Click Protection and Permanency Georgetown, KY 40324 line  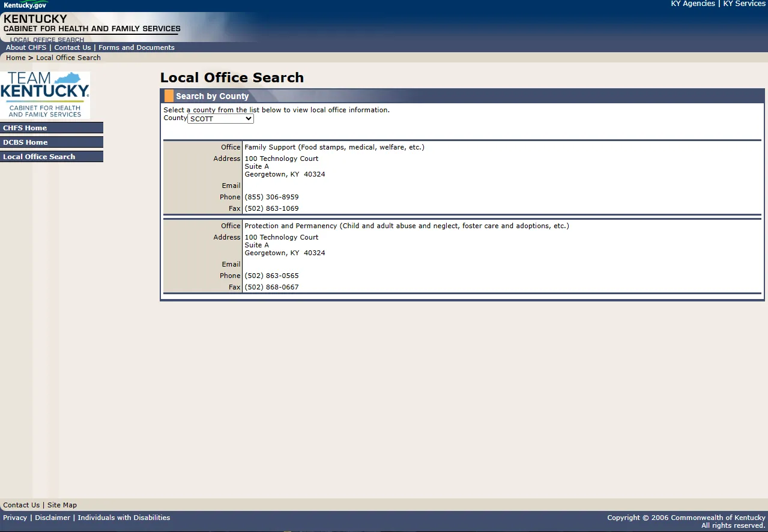point(285,253)
